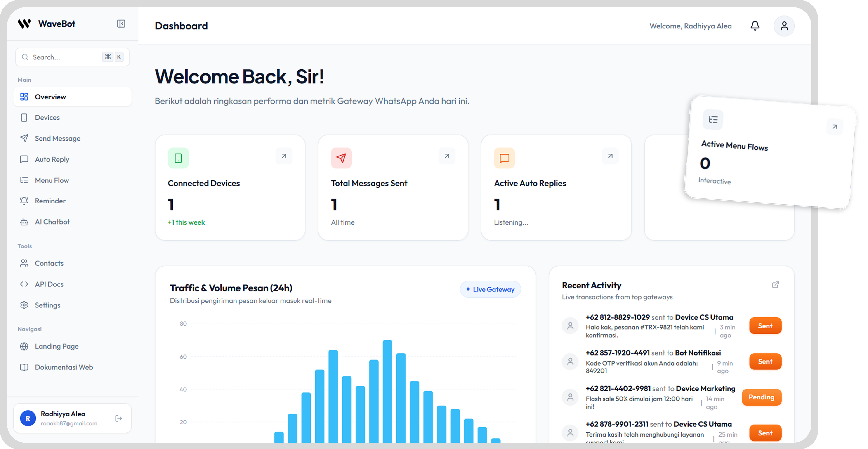Click the log out icon beside Radhiyya Alea
The width and height of the screenshot is (868, 449).
(x=119, y=418)
